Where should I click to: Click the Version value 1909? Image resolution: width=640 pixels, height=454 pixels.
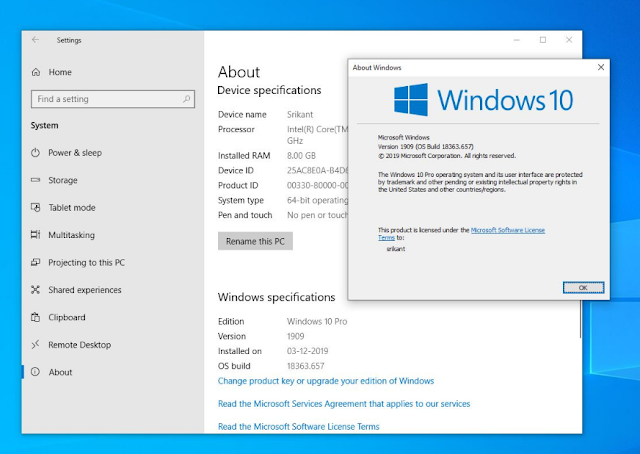(296, 336)
